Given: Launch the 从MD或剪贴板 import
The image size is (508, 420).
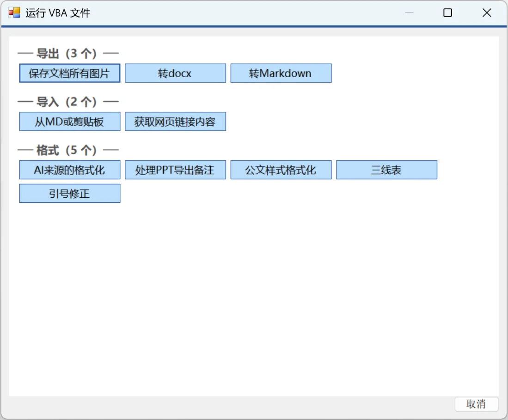Looking at the screenshot, I should [x=70, y=122].
